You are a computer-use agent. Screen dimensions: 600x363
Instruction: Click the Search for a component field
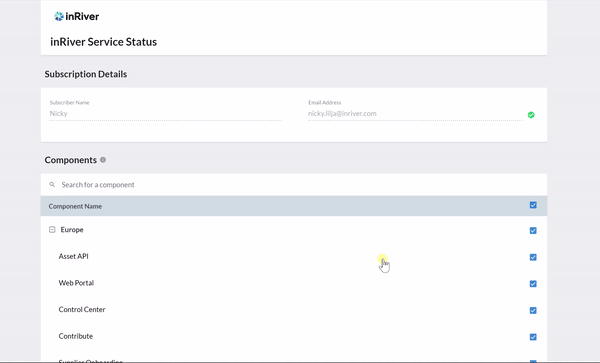294,185
